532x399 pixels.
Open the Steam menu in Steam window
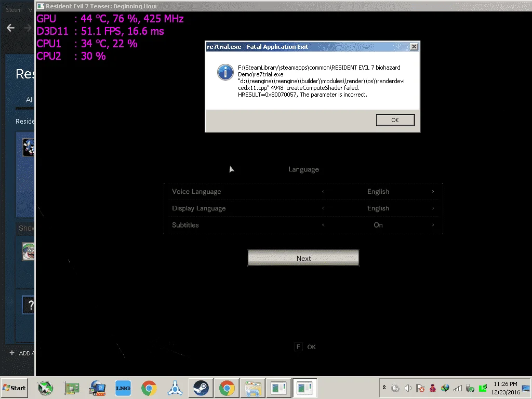pos(14,10)
